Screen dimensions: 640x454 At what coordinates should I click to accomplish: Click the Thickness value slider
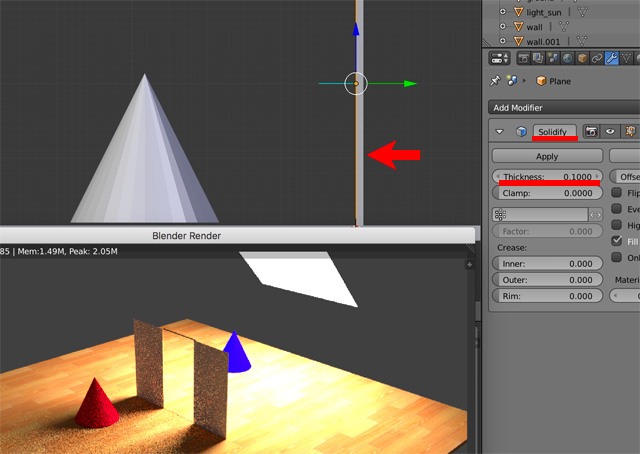click(547, 176)
